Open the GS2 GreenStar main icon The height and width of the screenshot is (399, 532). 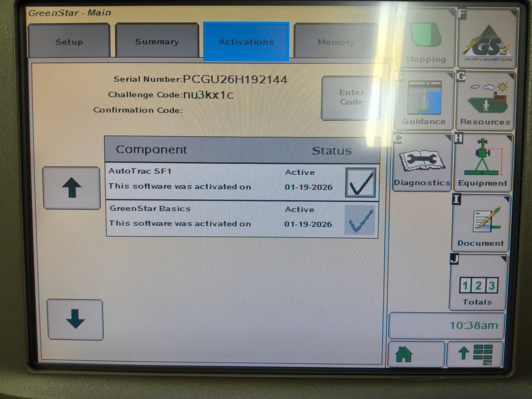point(487,39)
